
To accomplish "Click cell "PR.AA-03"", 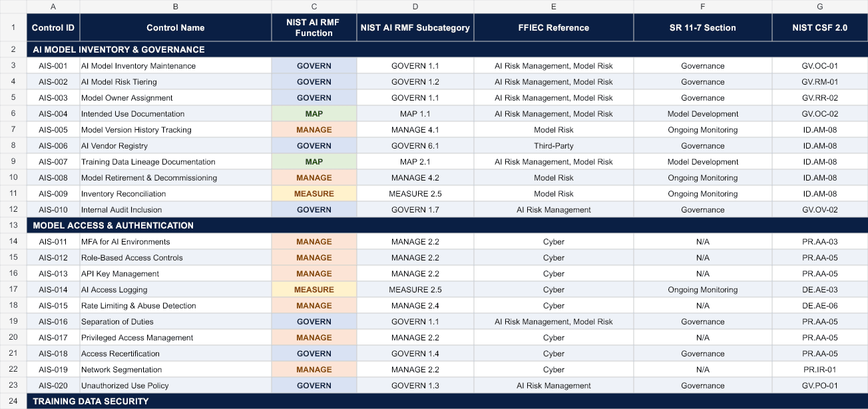I will pos(820,241).
